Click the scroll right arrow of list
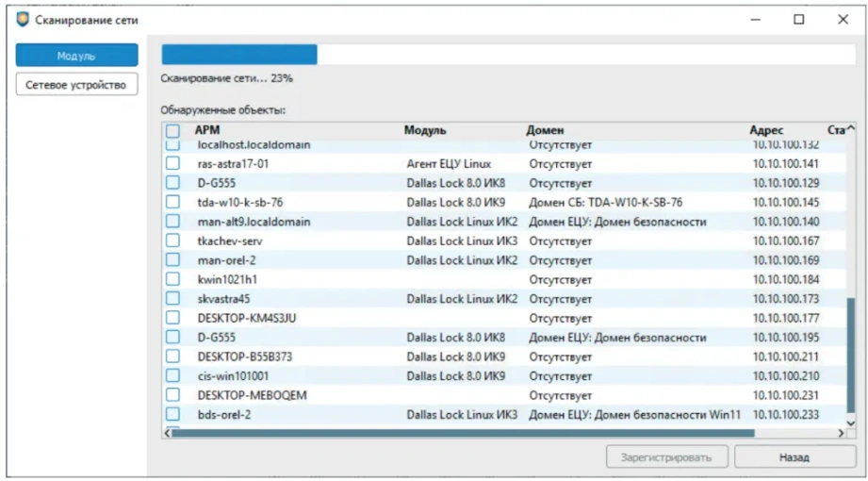This screenshot has height=481, width=868. 841,433
